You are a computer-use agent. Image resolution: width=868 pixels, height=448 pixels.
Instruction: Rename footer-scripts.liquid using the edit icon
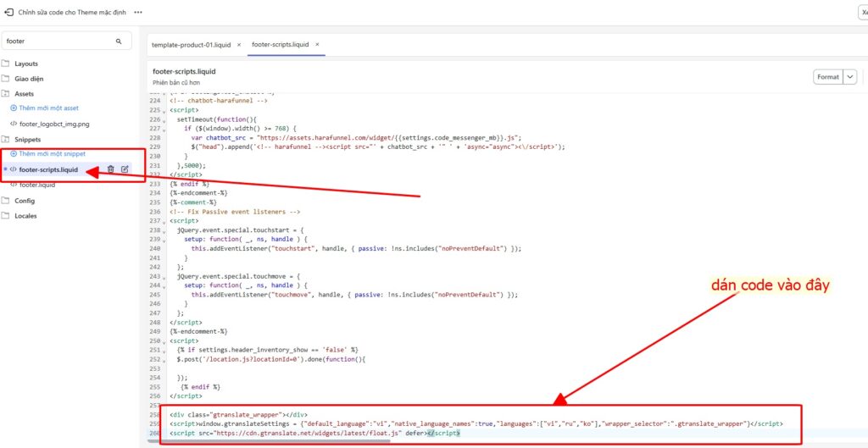[125, 169]
